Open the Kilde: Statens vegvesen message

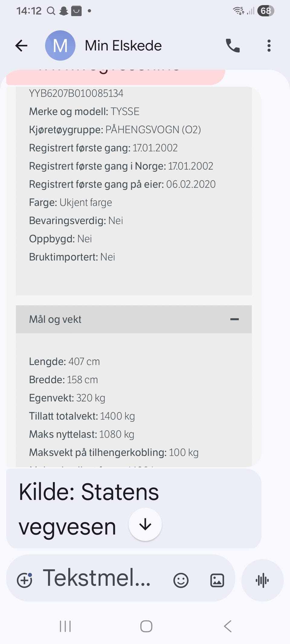[134, 509]
